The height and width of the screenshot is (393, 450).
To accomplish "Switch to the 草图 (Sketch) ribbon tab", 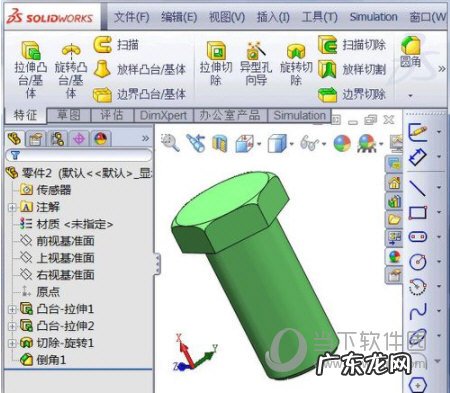I will pos(69,115).
